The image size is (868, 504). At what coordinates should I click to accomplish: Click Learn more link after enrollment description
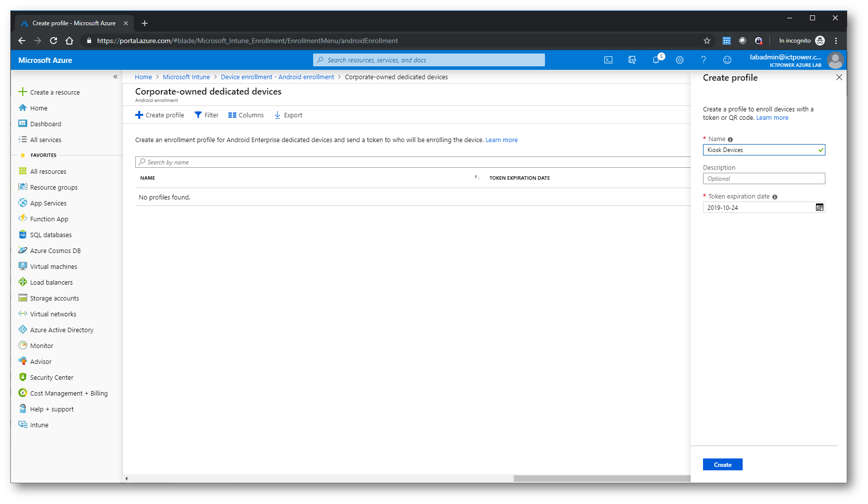501,140
